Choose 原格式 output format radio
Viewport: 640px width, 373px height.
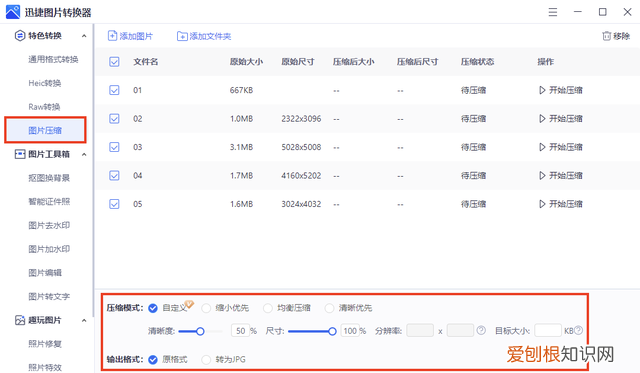[x=153, y=360]
